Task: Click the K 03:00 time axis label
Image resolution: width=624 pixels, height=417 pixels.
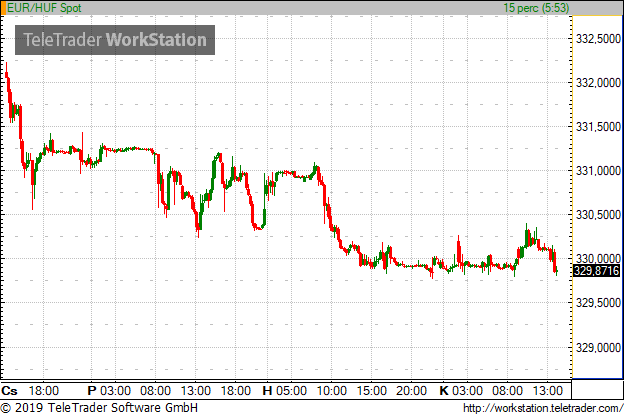Action: 461,391
